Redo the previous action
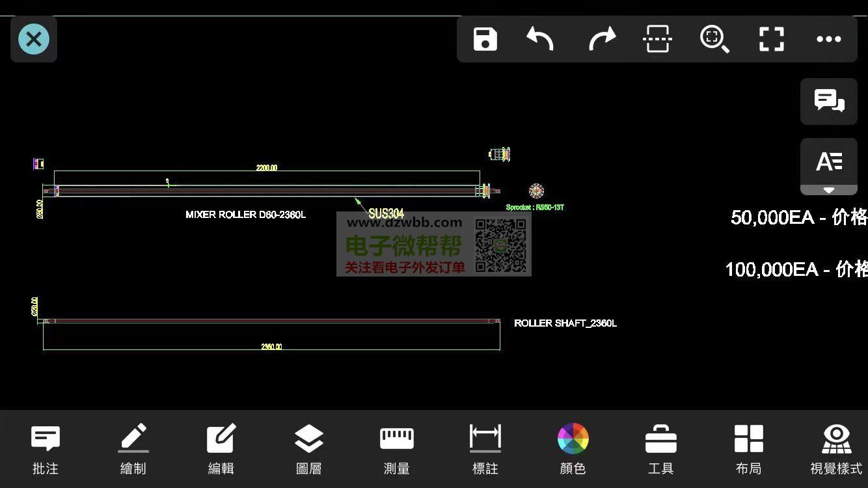868x488 pixels. [x=602, y=39]
